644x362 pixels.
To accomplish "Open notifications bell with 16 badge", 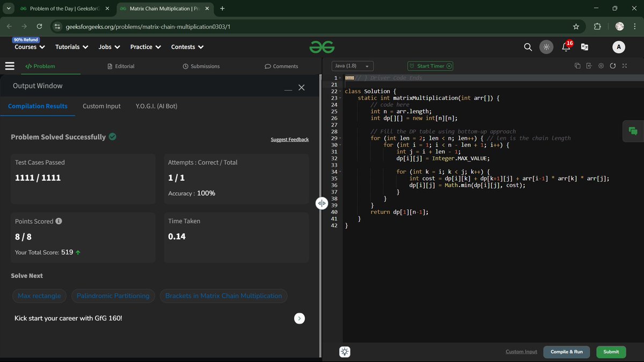I will tap(567, 46).
